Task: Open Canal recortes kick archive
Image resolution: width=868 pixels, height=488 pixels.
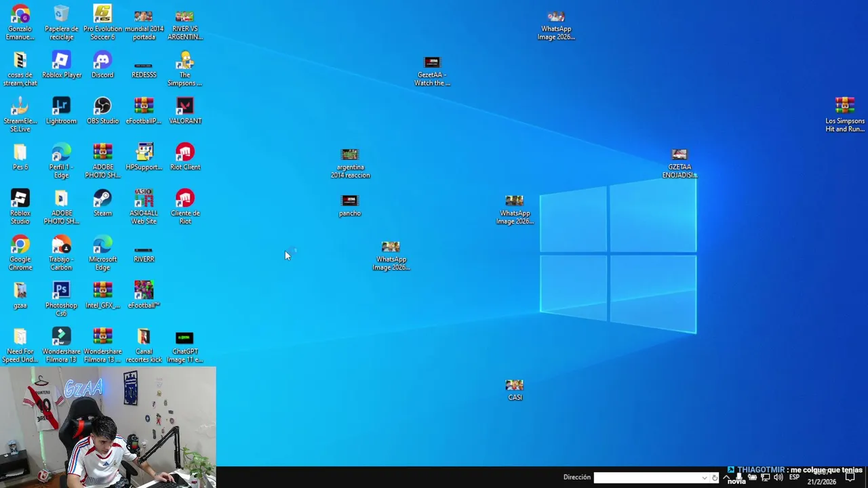Action: [x=144, y=345]
